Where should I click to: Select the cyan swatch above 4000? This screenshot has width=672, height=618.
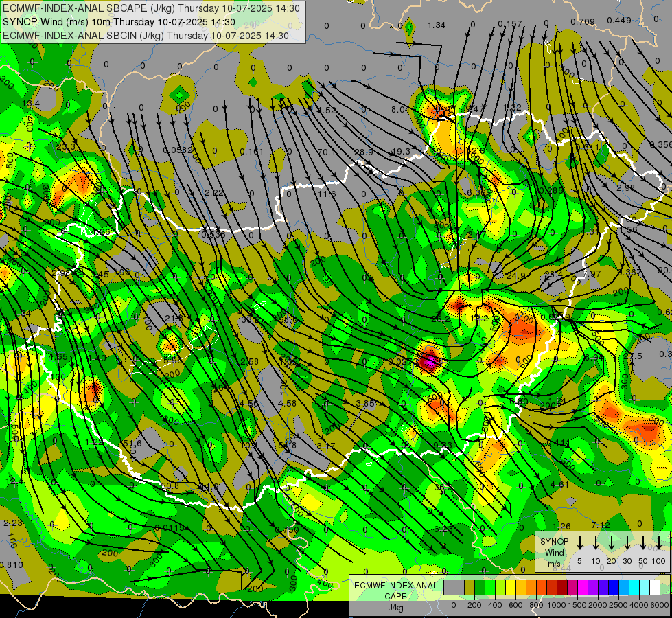tap(634, 587)
